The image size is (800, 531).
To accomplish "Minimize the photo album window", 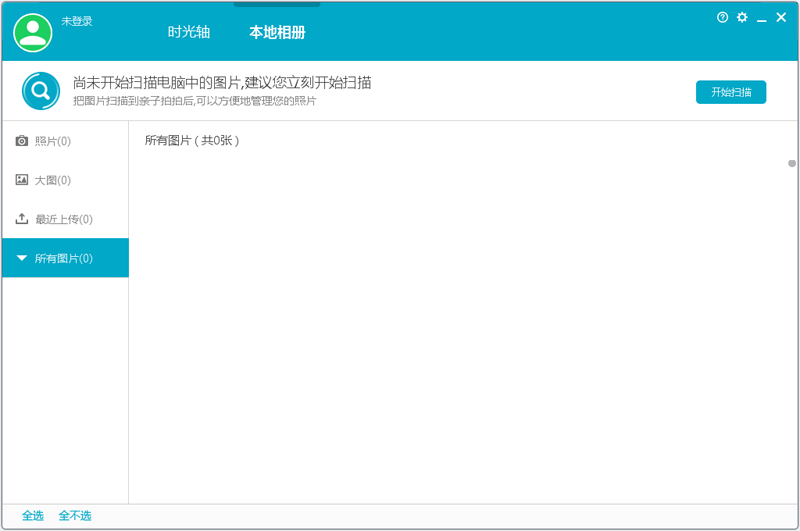I will (x=762, y=19).
